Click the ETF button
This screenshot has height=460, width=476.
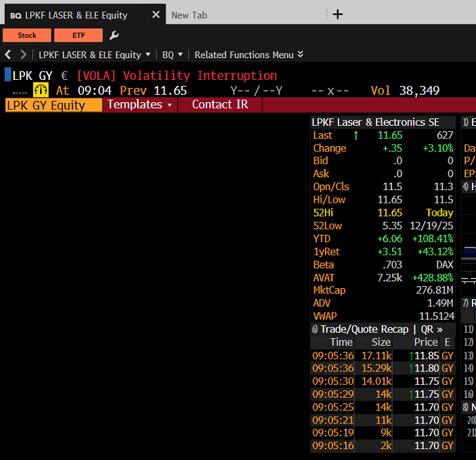79,35
